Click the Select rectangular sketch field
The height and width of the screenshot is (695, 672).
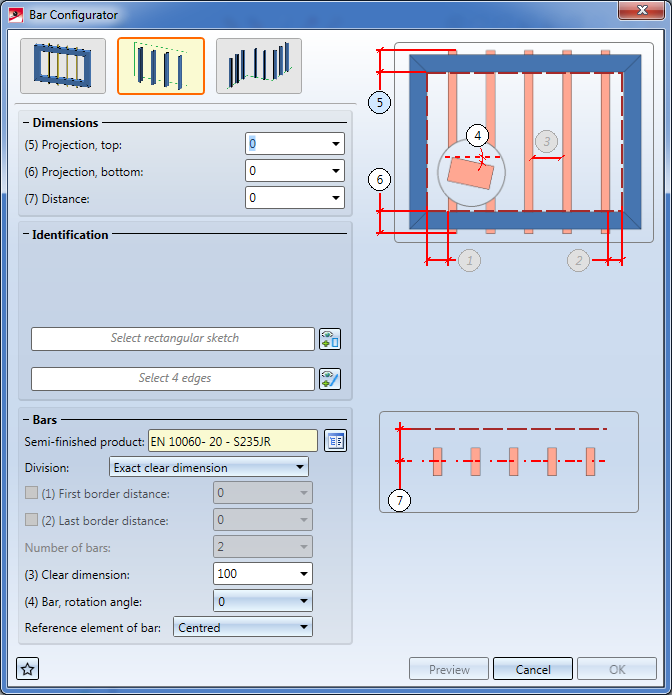173,339
